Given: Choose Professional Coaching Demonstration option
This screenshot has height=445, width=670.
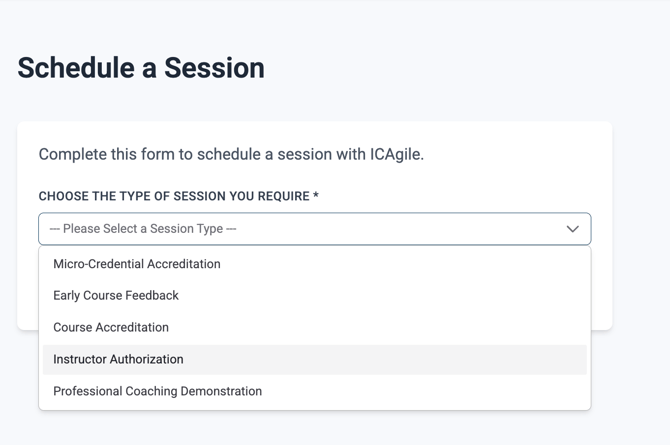Looking at the screenshot, I should [157, 391].
